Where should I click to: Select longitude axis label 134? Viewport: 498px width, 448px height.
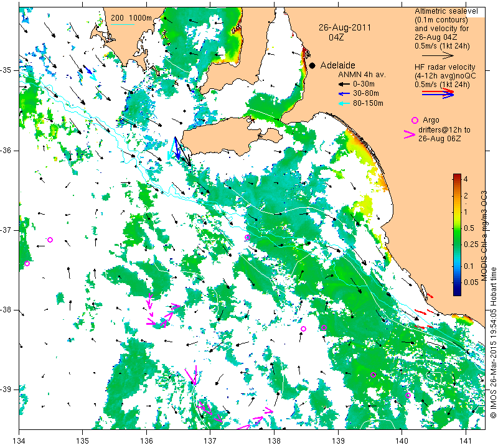click(x=19, y=441)
